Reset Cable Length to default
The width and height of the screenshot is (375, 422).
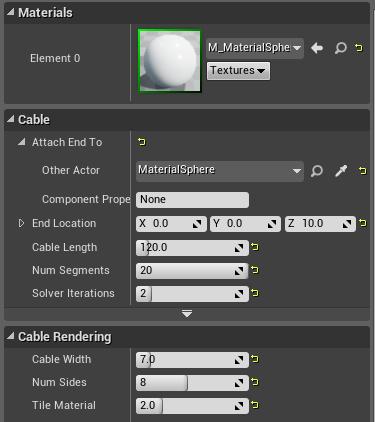point(255,247)
